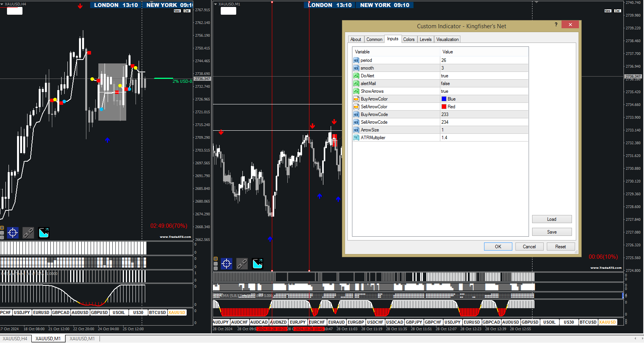This screenshot has width=644, height=343.
Task: Switch to the Visualization tab
Action: pos(447,39)
